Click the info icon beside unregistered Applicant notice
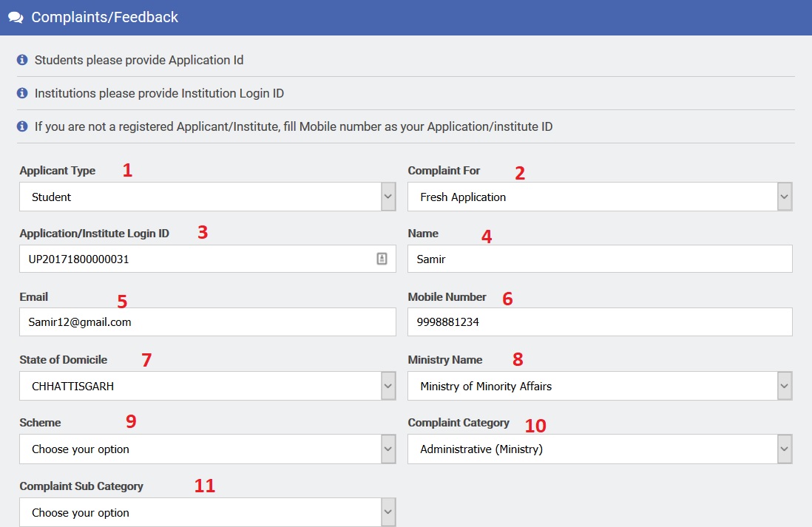Viewport: 812px width, 527px height. 22,126
